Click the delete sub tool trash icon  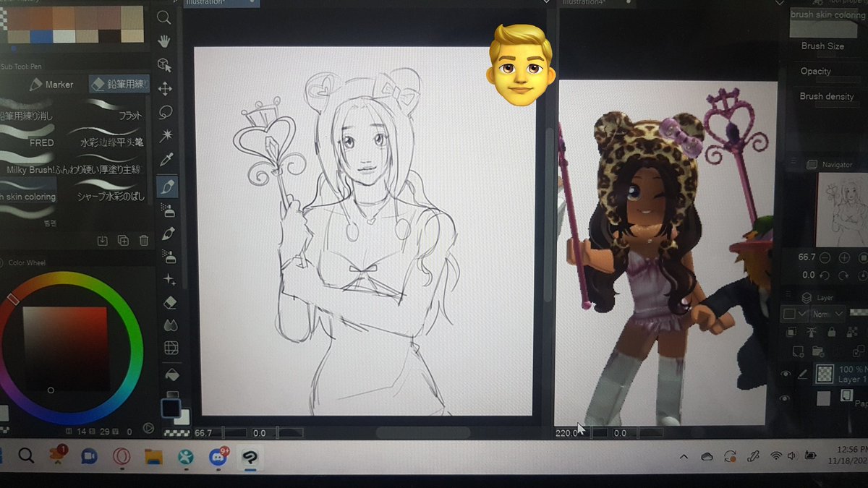(x=144, y=240)
